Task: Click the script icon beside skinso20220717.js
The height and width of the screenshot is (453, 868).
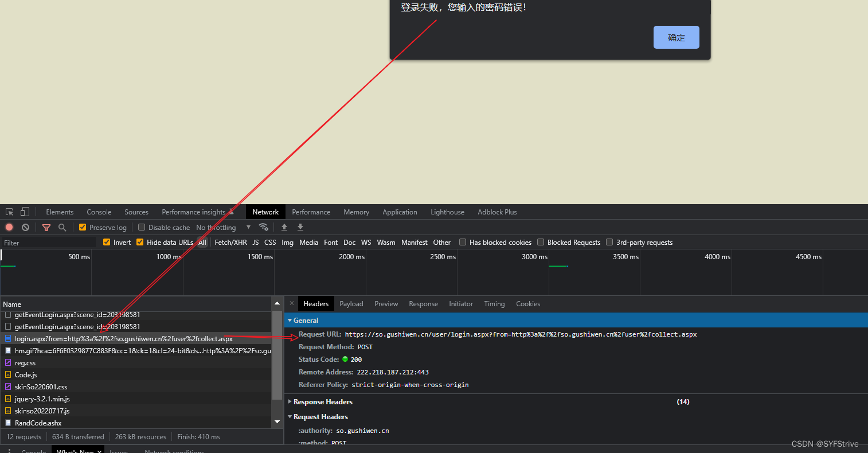Action: pyautogui.click(x=8, y=411)
